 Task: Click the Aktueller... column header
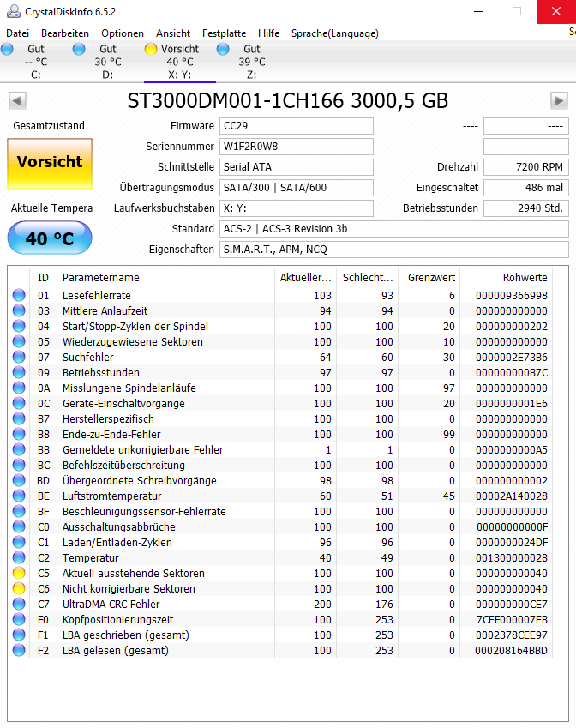coord(305,278)
